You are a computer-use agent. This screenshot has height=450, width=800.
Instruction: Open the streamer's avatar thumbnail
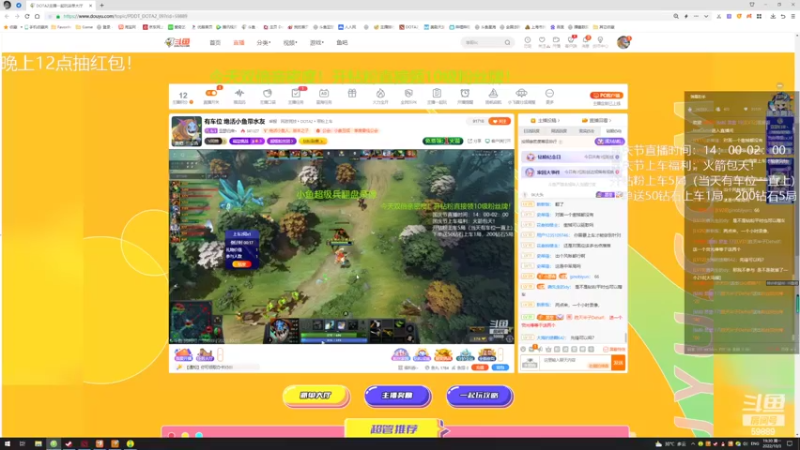click(186, 131)
